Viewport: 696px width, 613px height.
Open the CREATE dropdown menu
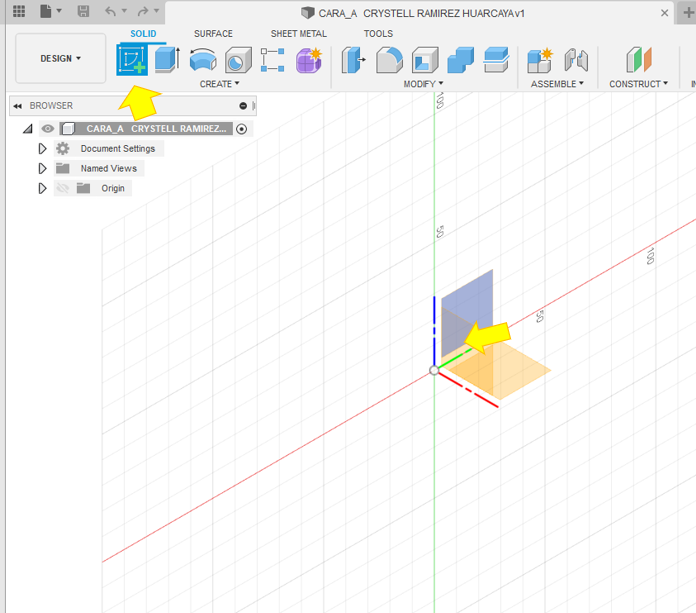tap(219, 83)
